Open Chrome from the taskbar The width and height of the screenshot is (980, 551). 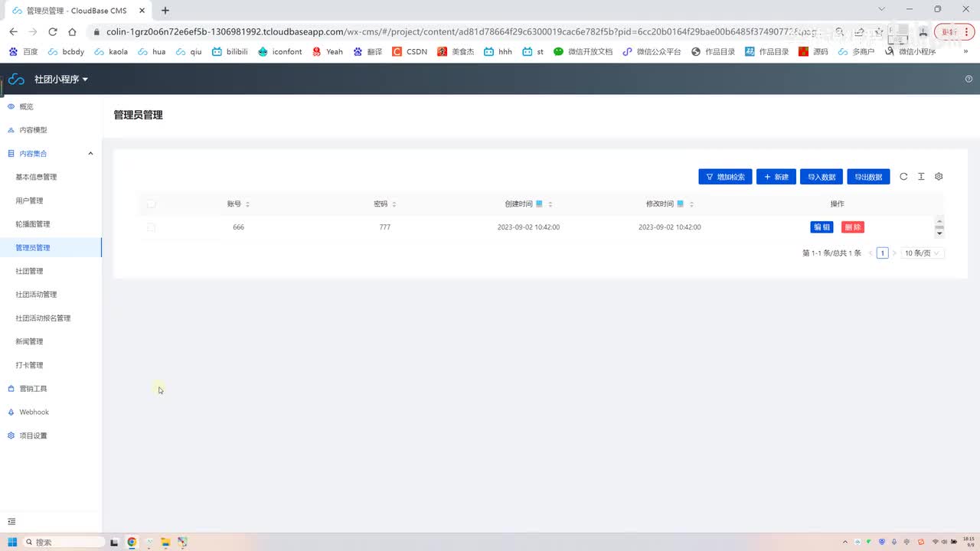(132, 542)
